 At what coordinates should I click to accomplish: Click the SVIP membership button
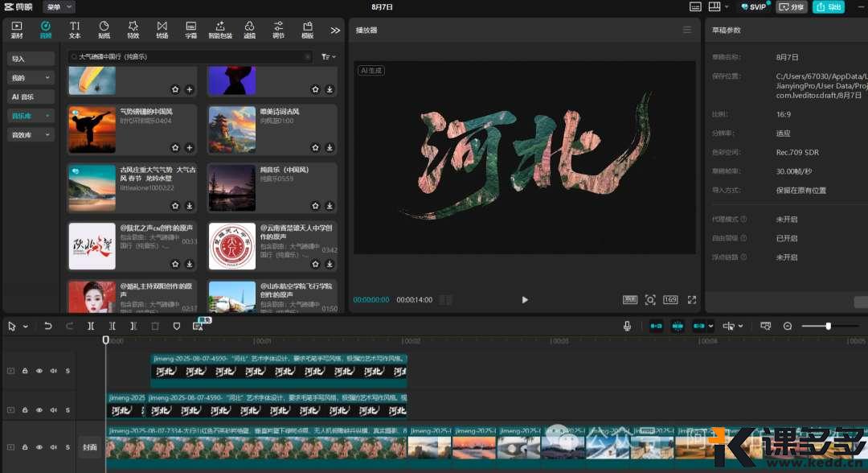754,6
